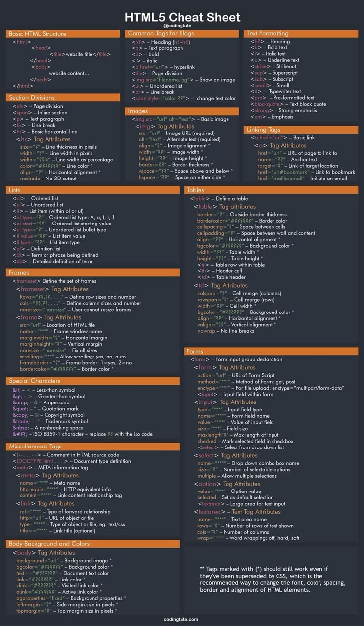Viewport: 364px width, 626px height.
Task: Click the <frameset> Tag Attributes subheading
Action: (x=52, y=289)
